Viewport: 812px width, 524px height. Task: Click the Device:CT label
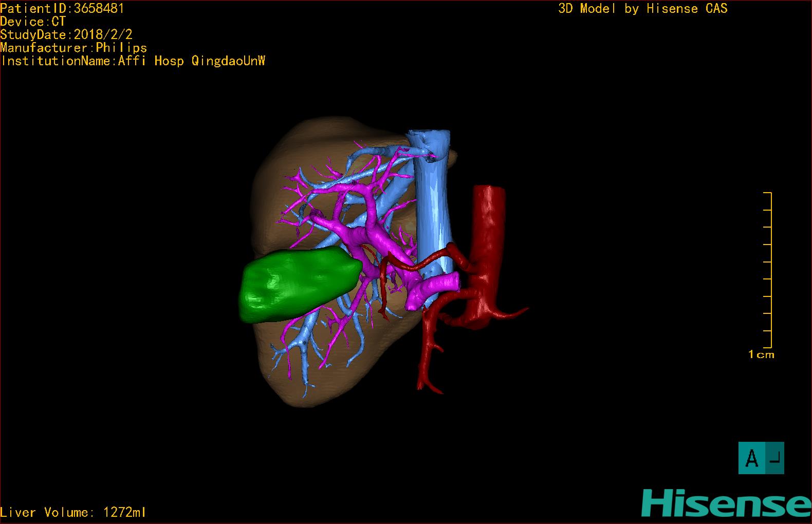point(33,22)
